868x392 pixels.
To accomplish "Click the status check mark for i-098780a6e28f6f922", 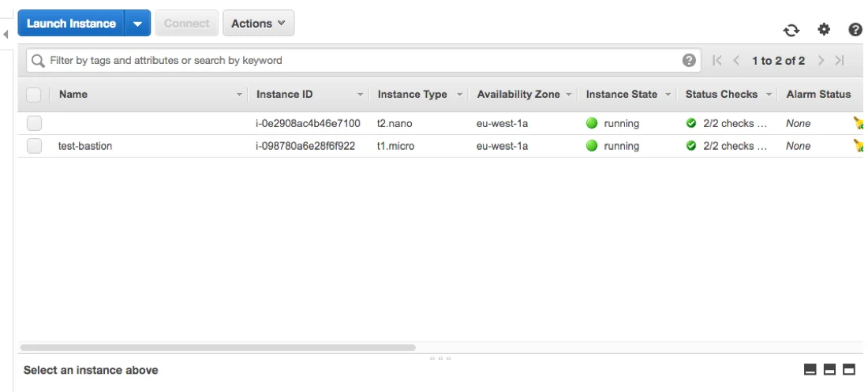I will point(691,146).
